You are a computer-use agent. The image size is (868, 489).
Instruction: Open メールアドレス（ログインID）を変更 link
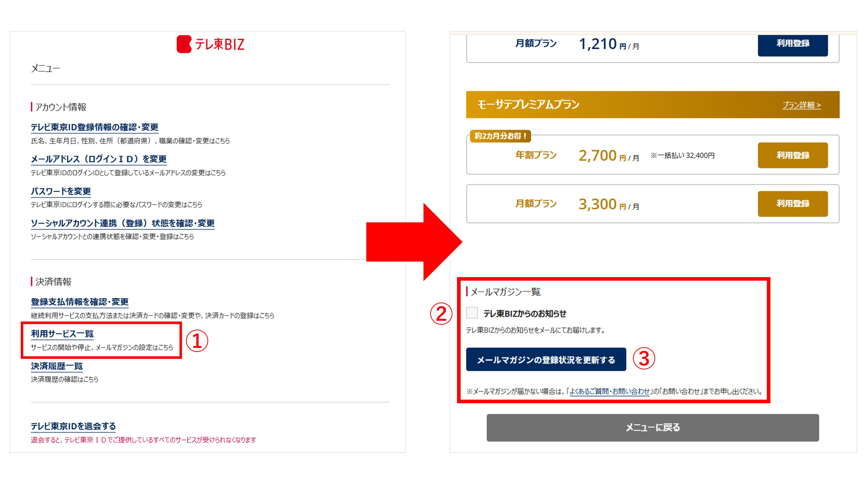99,159
